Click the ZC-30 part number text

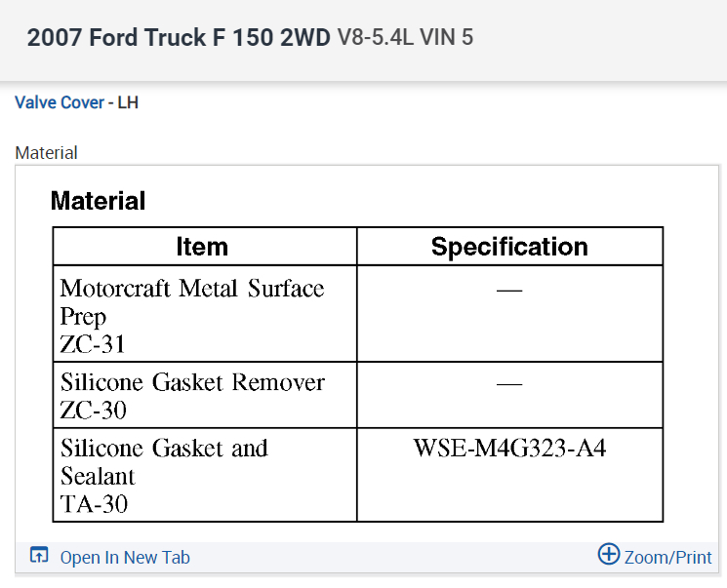(93, 411)
